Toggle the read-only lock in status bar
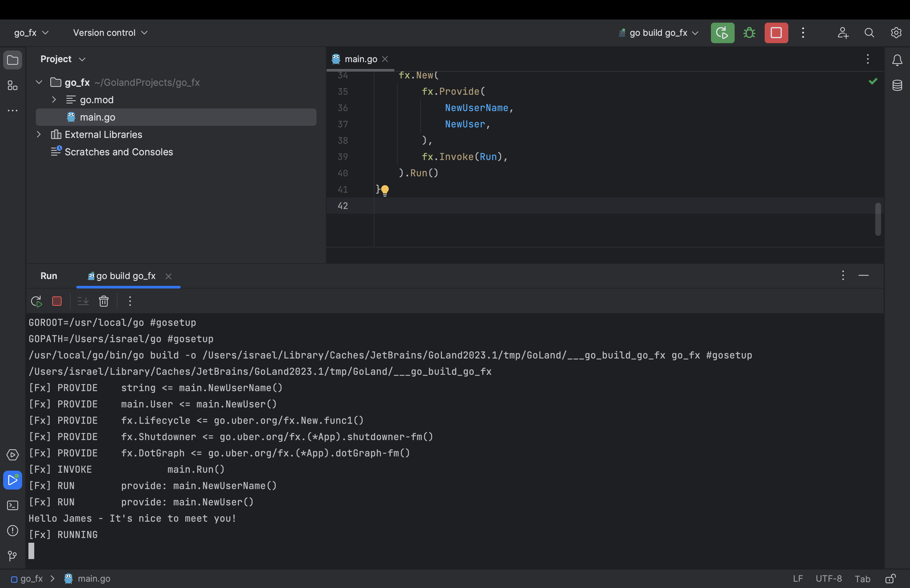 (890, 579)
